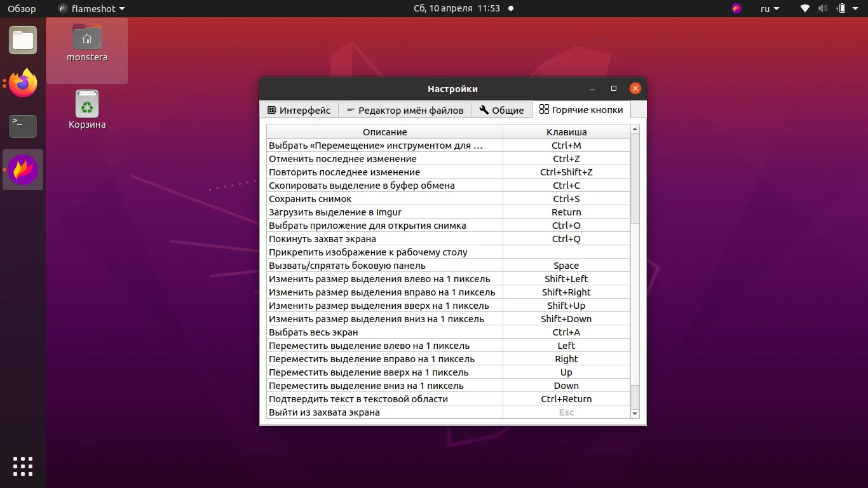Screen dimensions: 868x488
Task: Open the Редактор имён файлов tab
Action: click(x=405, y=109)
